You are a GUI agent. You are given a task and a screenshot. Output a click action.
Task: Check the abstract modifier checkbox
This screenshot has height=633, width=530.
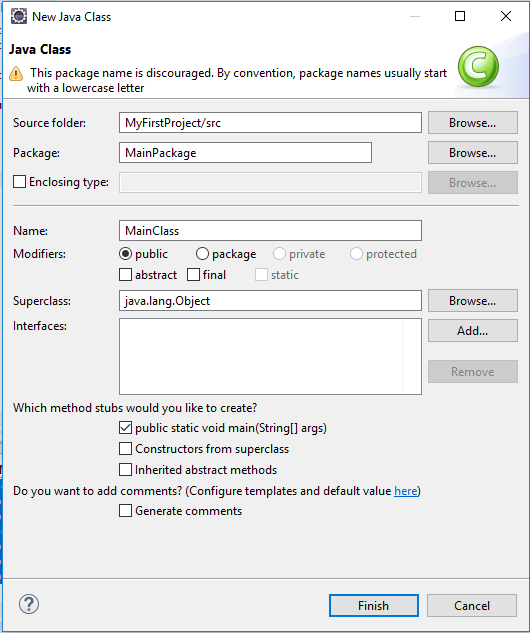125,275
